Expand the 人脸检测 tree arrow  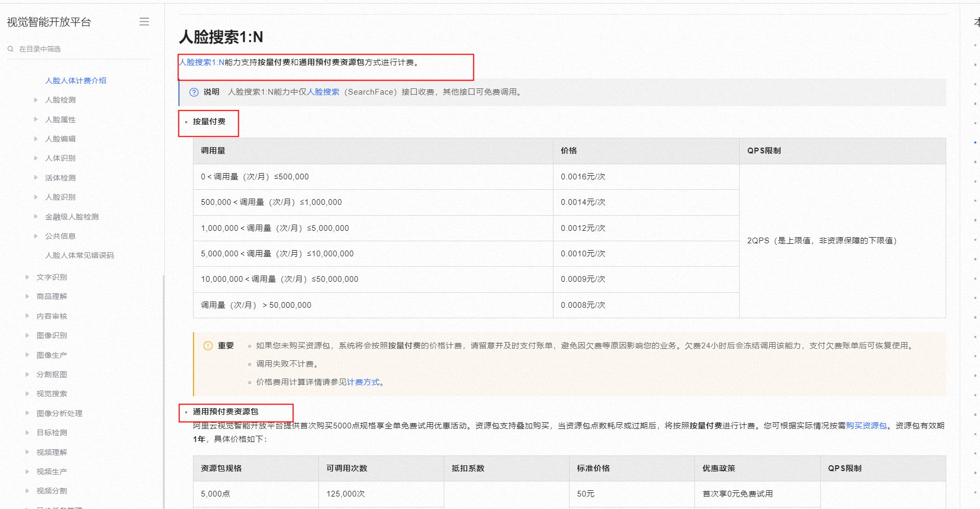click(x=36, y=100)
